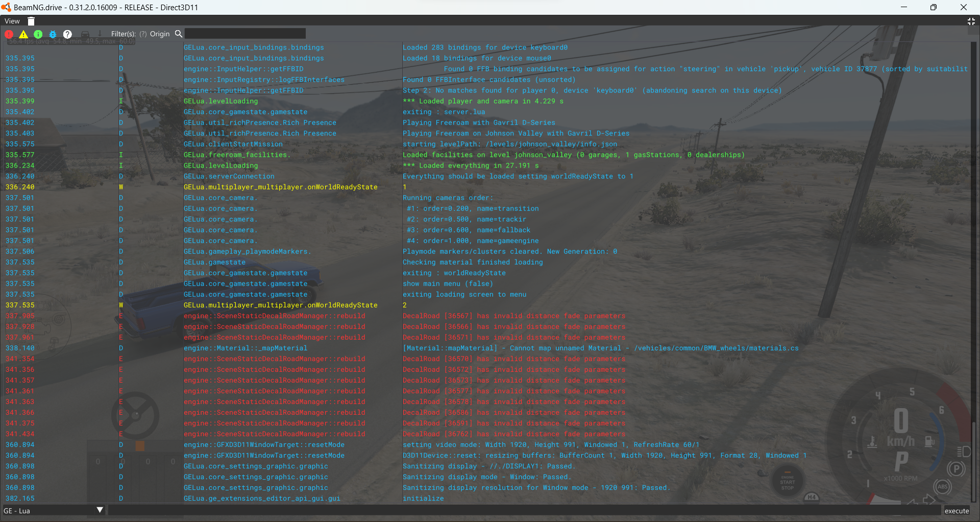
Task: Toggle the vehicle log filter icon
Action: [x=85, y=34]
